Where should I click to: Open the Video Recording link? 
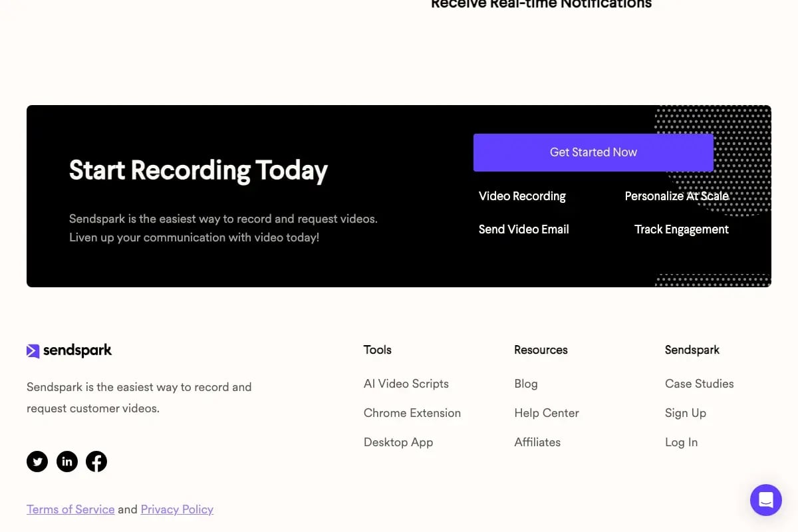(522, 196)
